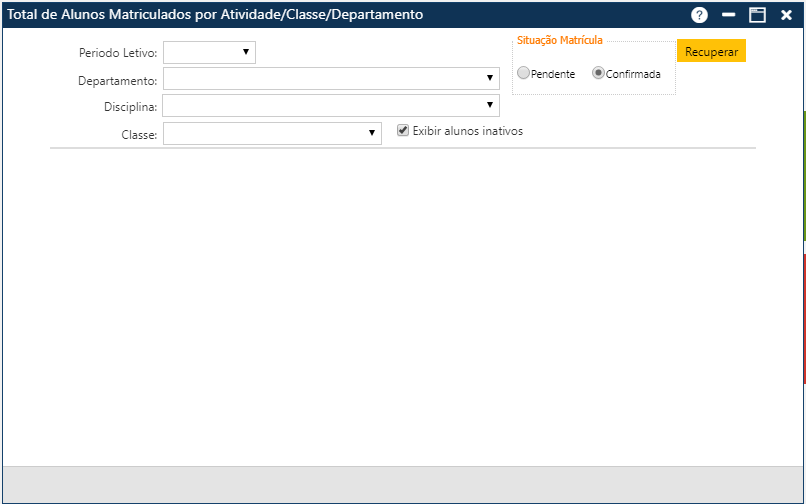The width and height of the screenshot is (806, 504).
Task: Click the Departamento field label
Action: pos(117,80)
